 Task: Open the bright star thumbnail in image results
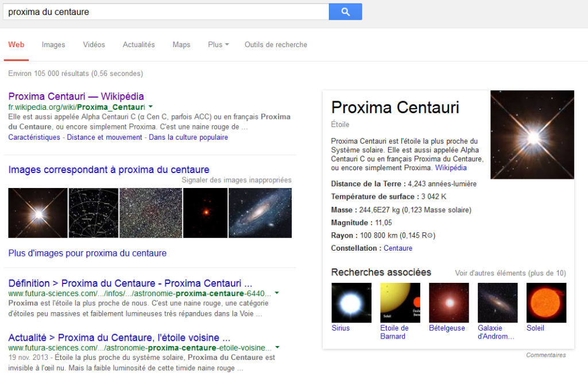tap(38, 213)
